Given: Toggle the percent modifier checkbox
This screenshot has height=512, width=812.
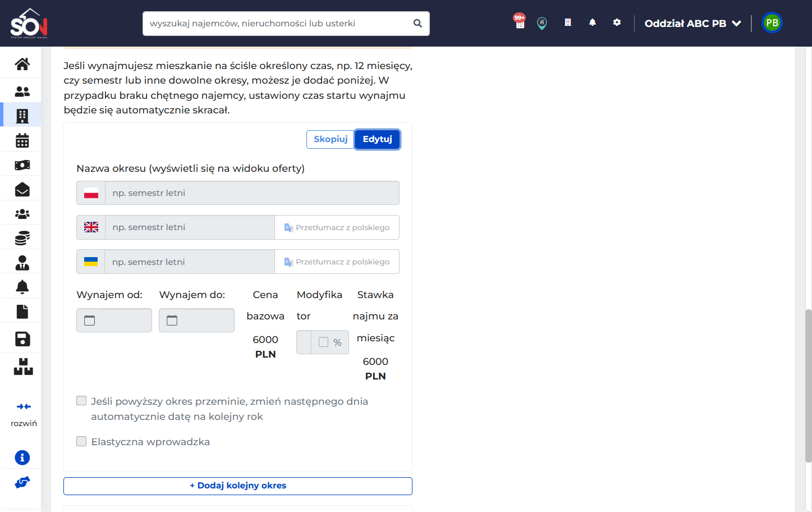Looking at the screenshot, I should [324, 342].
